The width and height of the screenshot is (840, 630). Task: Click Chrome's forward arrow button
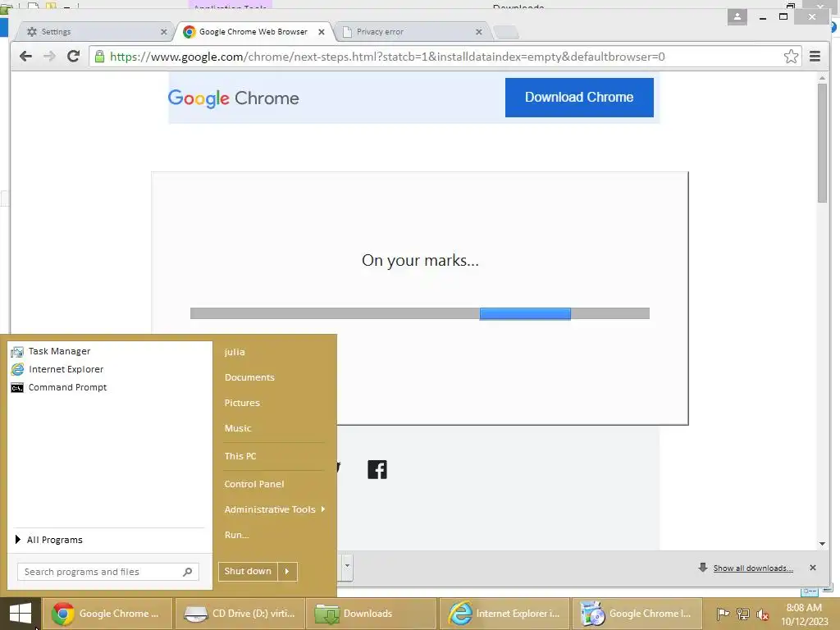click(49, 57)
